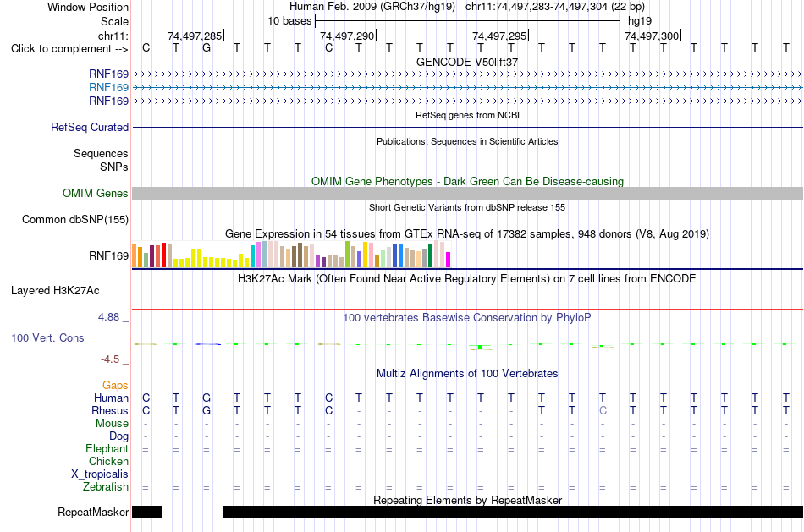
Task: Click the 'chr11:' position label
Action: click(x=113, y=36)
